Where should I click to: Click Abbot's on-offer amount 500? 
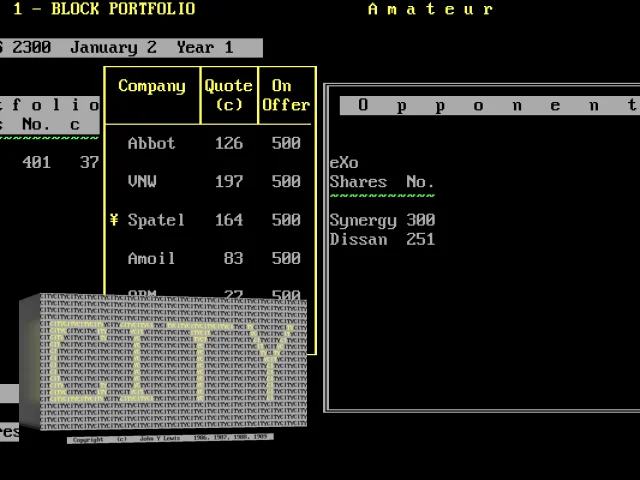pos(286,143)
